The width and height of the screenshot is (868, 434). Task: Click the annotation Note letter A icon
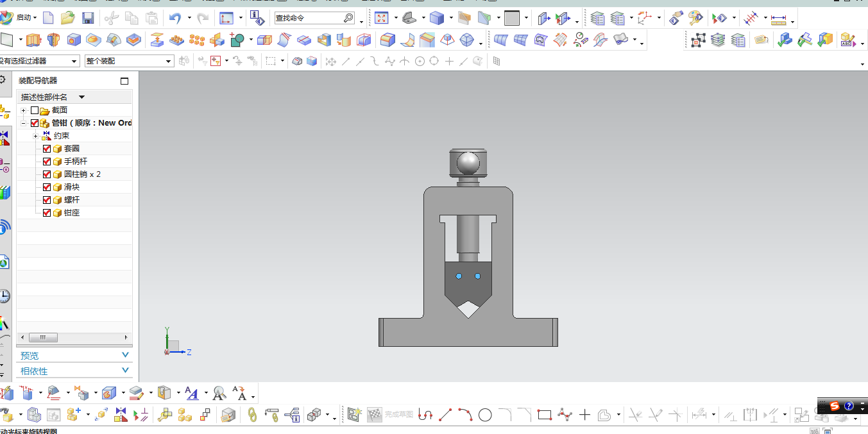click(191, 392)
